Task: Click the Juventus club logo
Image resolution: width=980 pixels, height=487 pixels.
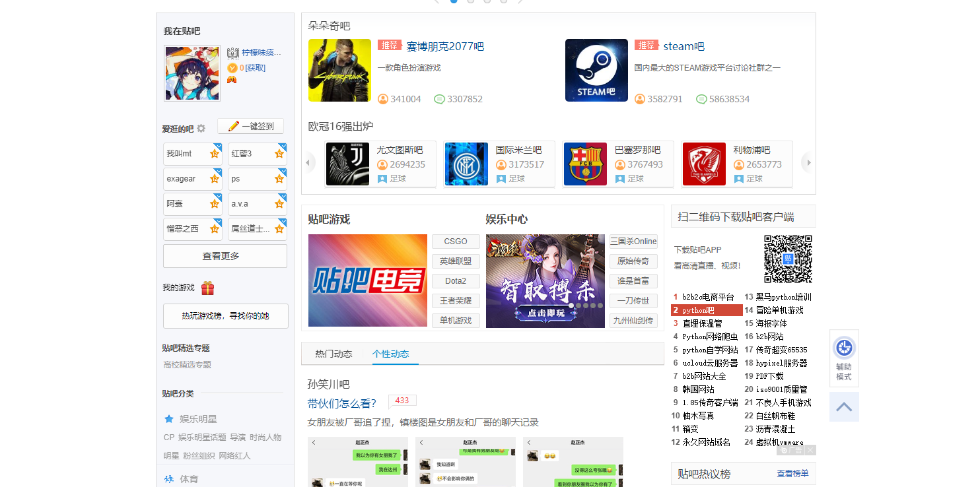Action: click(347, 164)
